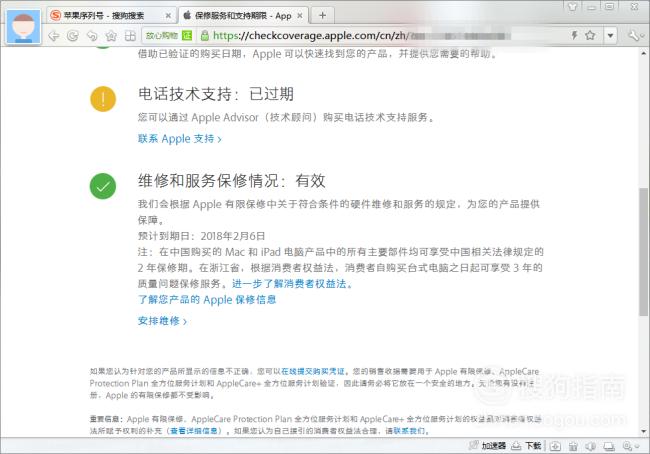Open the tab grid overview icon

[130, 36]
